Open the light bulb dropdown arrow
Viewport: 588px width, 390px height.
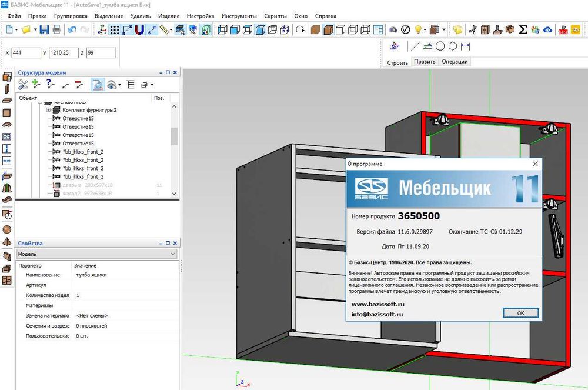tap(425, 29)
